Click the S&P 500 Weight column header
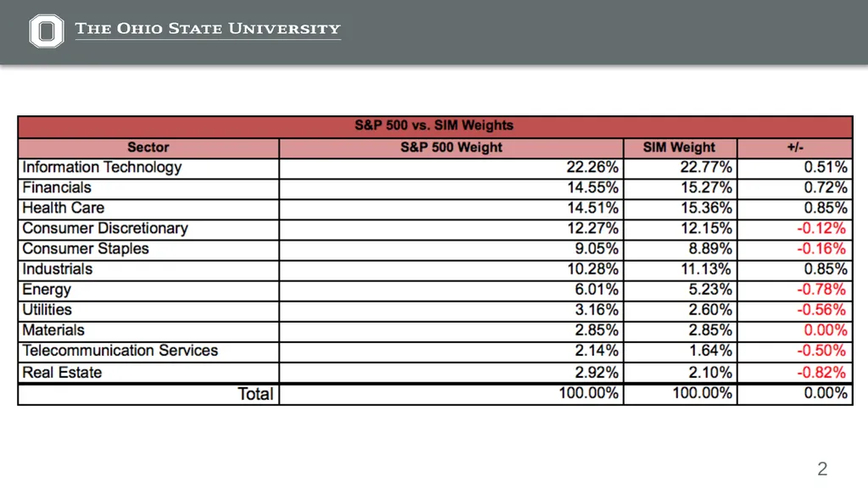This screenshot has height=488, width=868. (451, 147)
